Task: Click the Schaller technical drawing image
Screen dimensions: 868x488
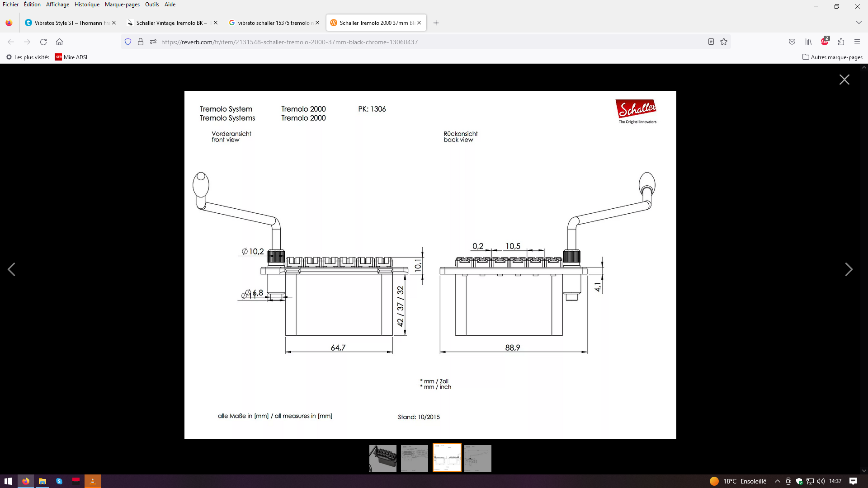Action: 430,265
